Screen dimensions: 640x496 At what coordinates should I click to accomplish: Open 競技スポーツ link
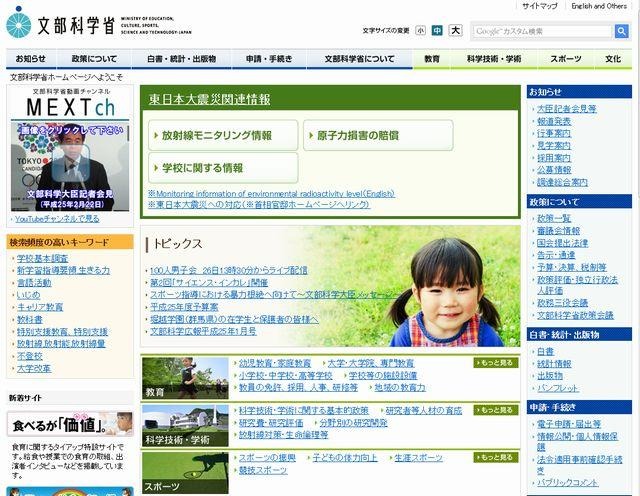[263, 470]
